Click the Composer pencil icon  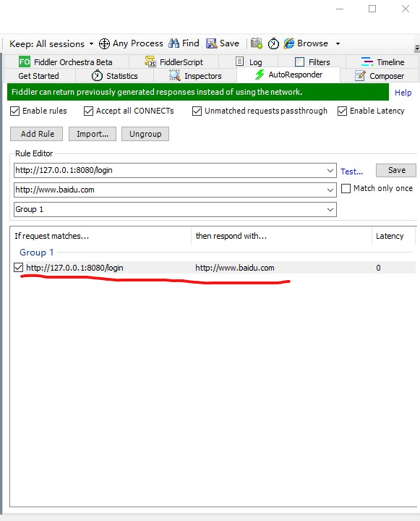click(x=360, y=76)
